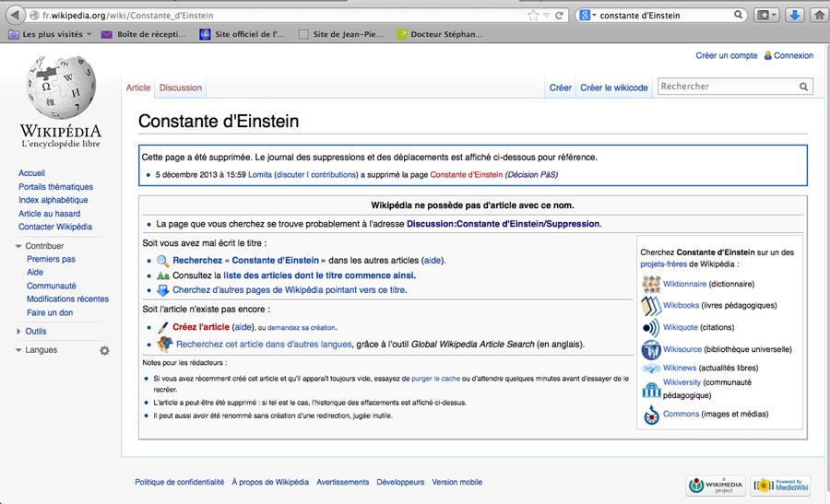This screenshot has height=504, width=830.
Task: Open Portails thématiques link
Action: (55, 187)
